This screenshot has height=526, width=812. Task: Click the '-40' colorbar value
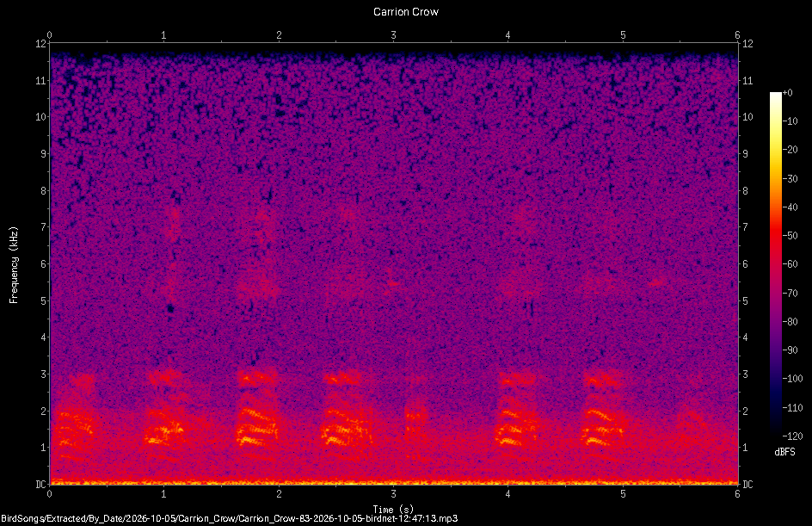790,207
